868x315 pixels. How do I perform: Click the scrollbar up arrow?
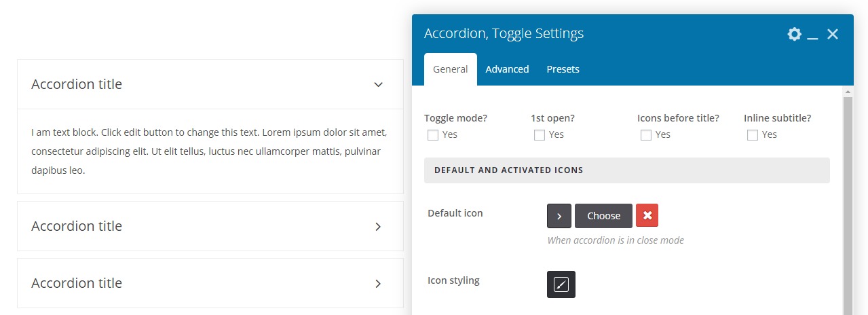(848, 91)
